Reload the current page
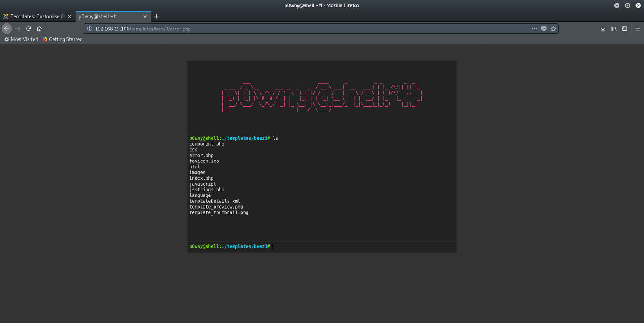Screen dimensions: 644x323 pyautogui.click(x=28, y=29)
